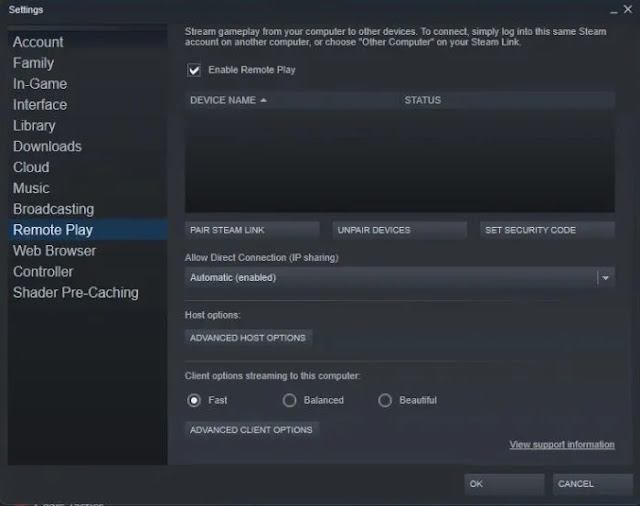This screenshot has height=506, width=640.
Task: Open Advanced Client Options
Action: (251, 430)
